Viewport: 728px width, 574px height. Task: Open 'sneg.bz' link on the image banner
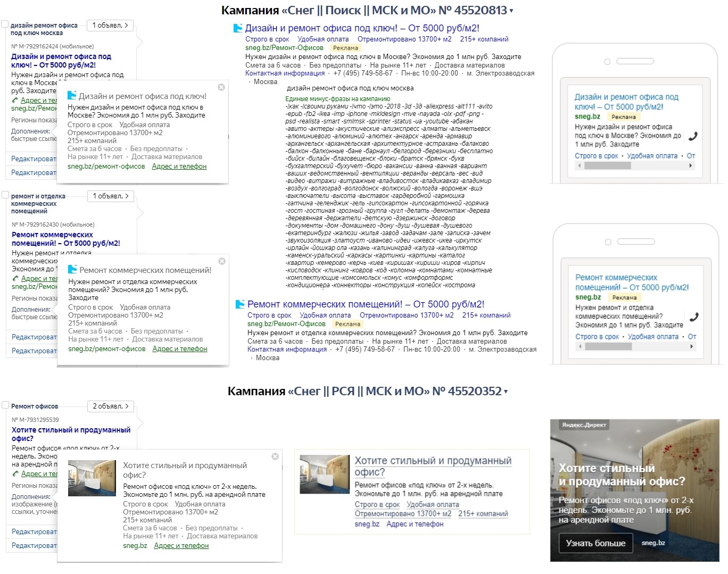coord(653,543)
